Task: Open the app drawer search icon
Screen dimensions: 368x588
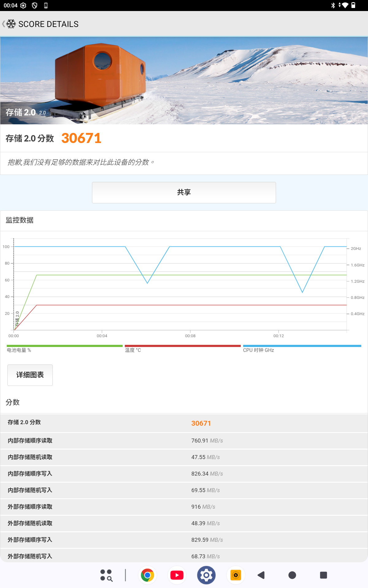Action: click(106, 575)
